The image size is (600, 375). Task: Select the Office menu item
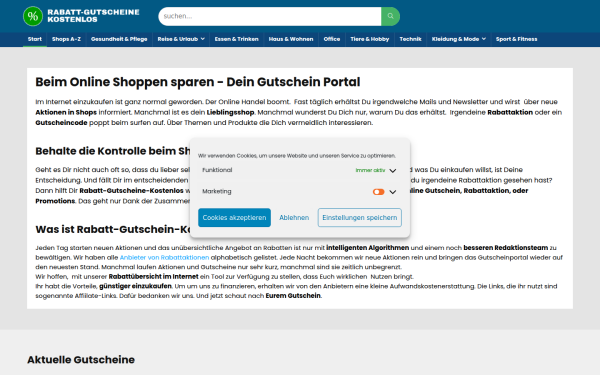point(332,39)
